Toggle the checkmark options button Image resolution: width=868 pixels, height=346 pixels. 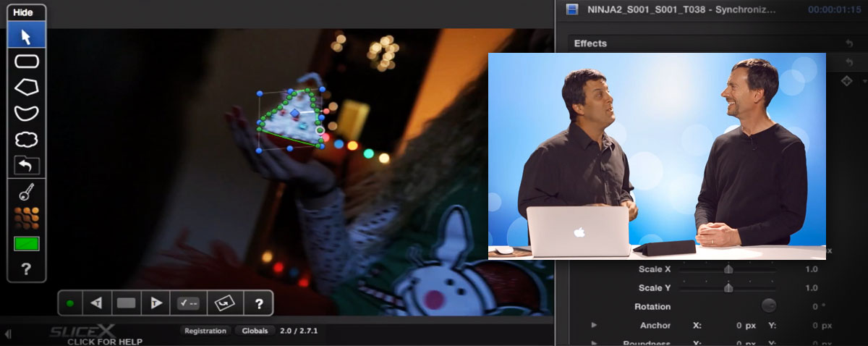[188, 303]
